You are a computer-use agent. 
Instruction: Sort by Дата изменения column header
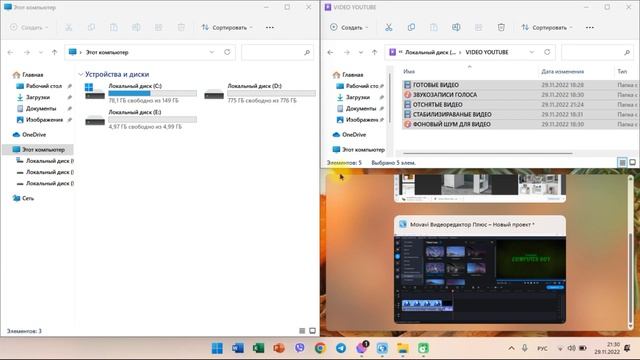[x=562, y=71]
